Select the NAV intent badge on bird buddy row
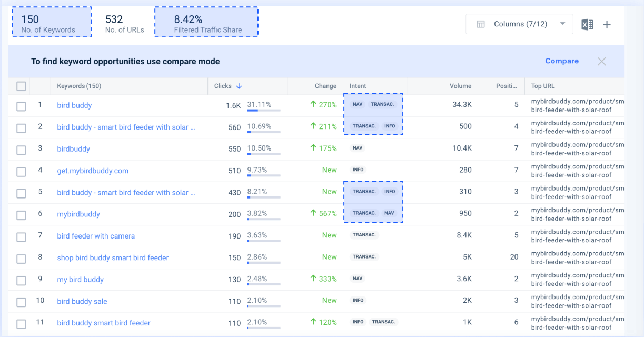 click(x=357, y=104)
